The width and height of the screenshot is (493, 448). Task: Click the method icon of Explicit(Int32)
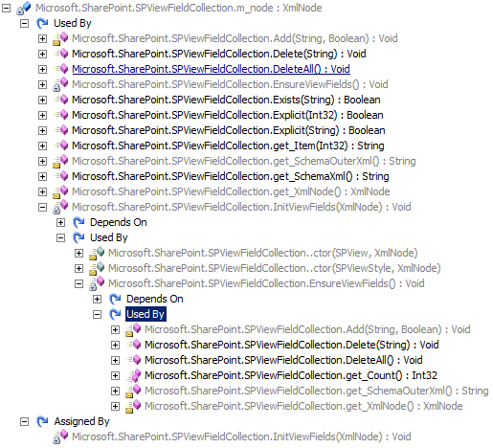click(x=61, y=115)
